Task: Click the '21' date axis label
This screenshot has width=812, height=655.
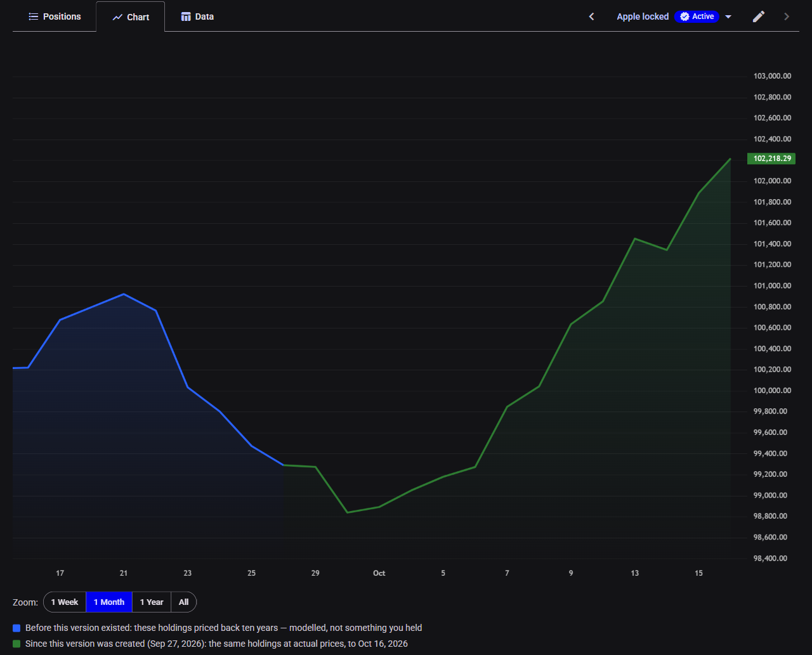Action: click(124, 573)
